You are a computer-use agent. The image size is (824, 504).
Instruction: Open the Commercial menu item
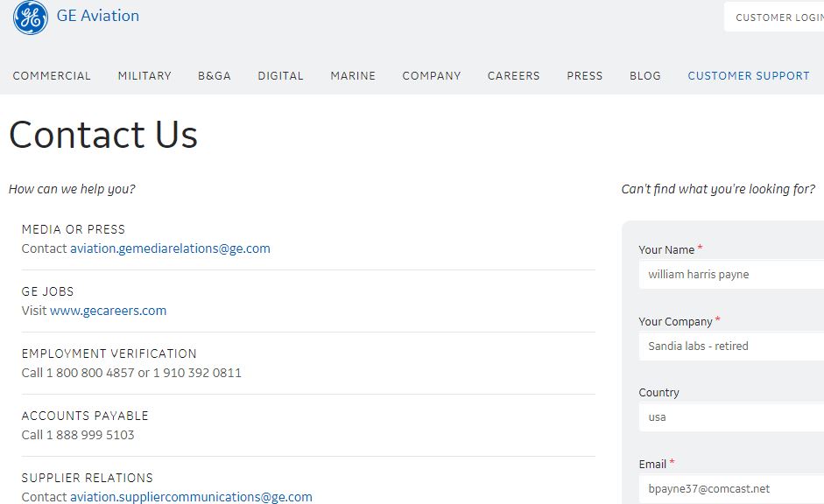click(x=52, y=76)
